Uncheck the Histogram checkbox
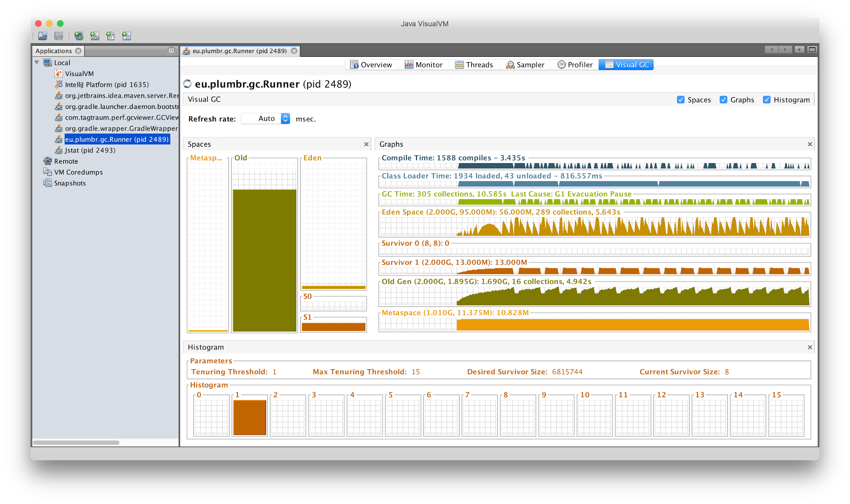Viewport: 850px width, 504px height. tap(767, 100)
